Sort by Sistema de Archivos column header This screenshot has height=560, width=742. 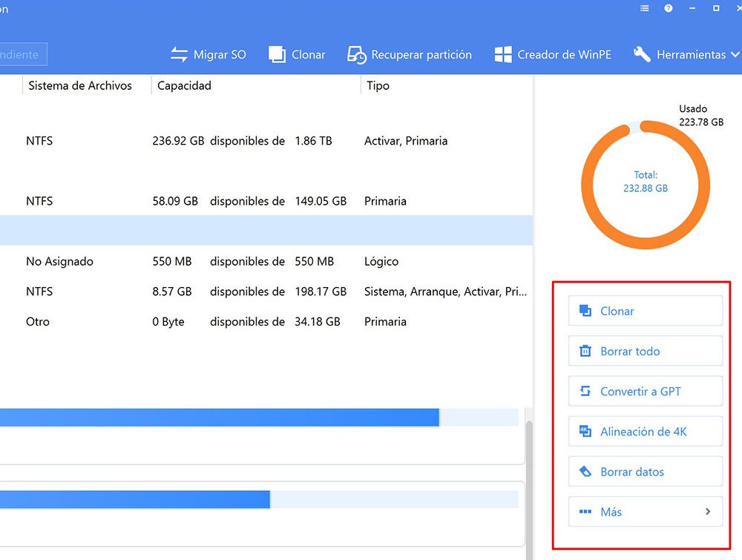coord(80,86)
